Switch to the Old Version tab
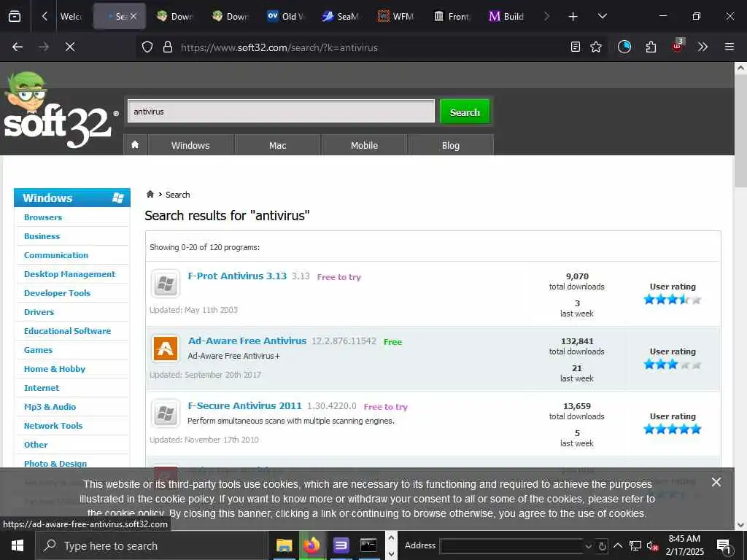747x560 pixels. point(286,17)
